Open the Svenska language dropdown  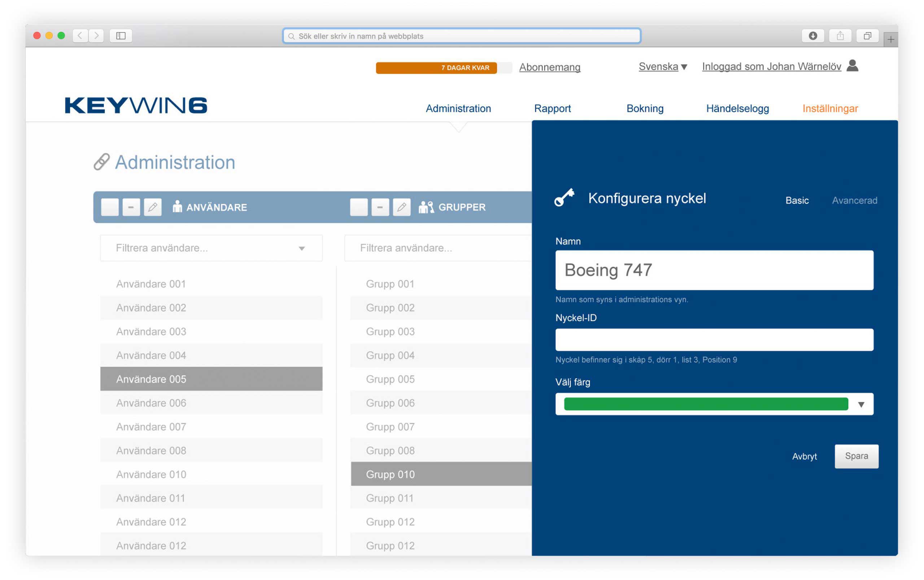pyautogui.click(x=662, y=67)
